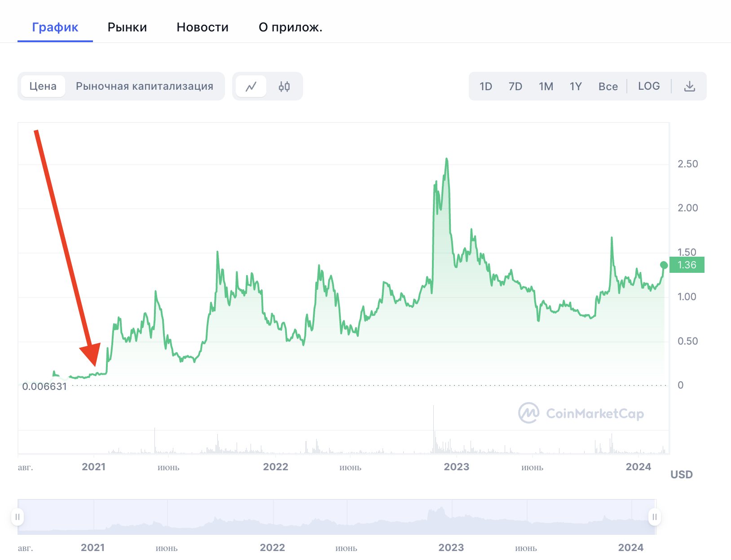Open the Рынки tab
This screenshot has width=731, height=560.
127,27
